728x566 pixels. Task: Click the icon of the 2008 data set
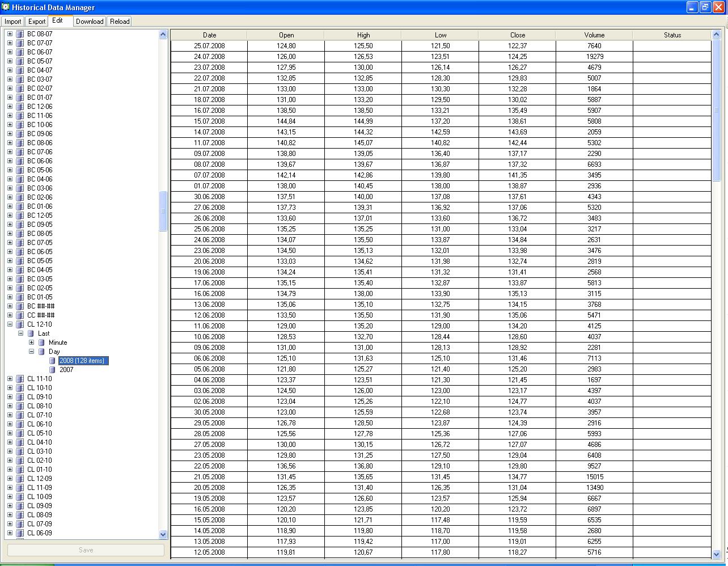(x=52, y=361)
